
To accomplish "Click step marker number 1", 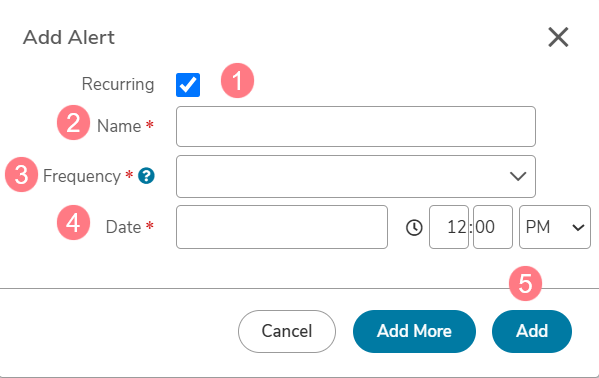I will [x=237, y=81].
